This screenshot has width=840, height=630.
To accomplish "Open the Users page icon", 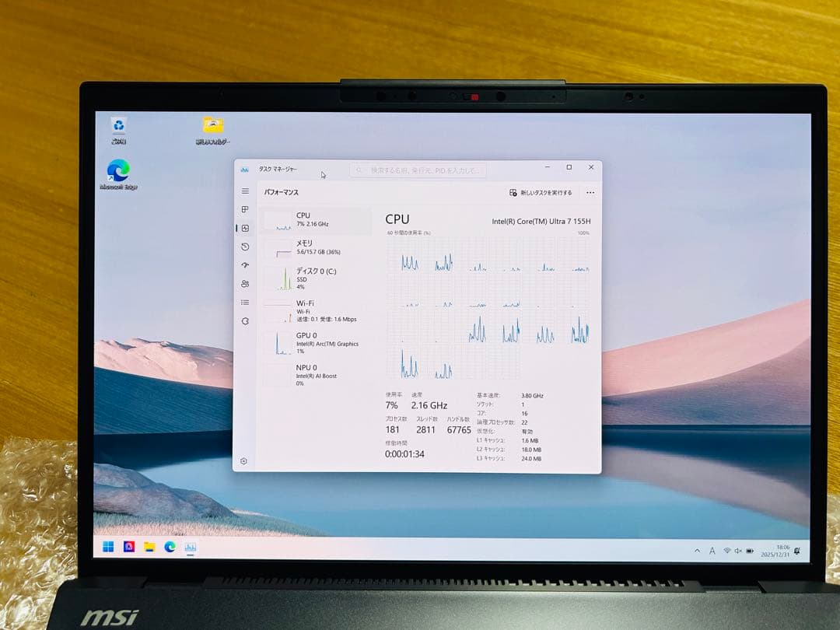I will click(x=245, y=284).
